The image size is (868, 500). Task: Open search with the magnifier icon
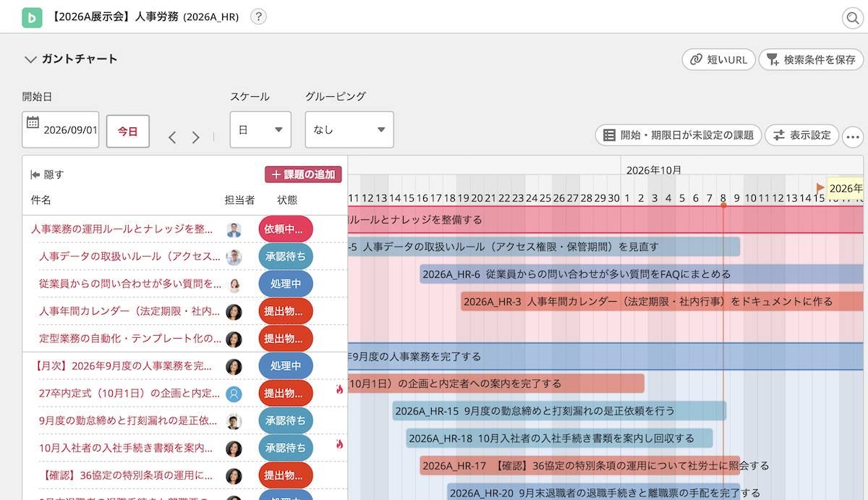click(x=853, y=18)
